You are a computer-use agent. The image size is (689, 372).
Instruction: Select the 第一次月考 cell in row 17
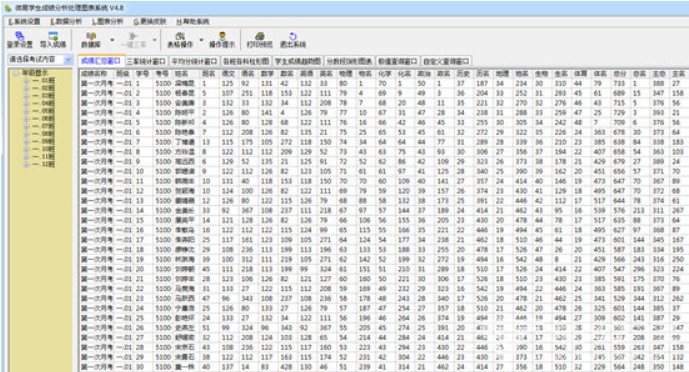[97, 240]
